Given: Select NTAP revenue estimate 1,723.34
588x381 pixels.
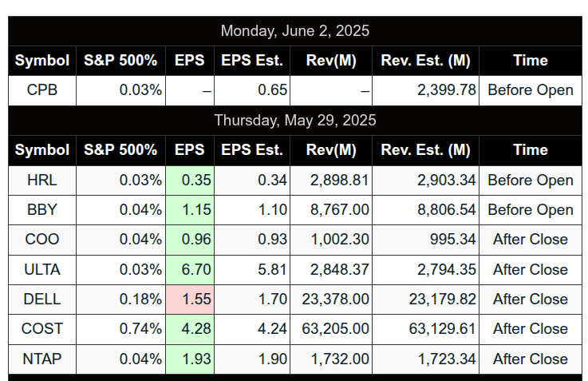Looking at the screenshot, I should 425,359.
